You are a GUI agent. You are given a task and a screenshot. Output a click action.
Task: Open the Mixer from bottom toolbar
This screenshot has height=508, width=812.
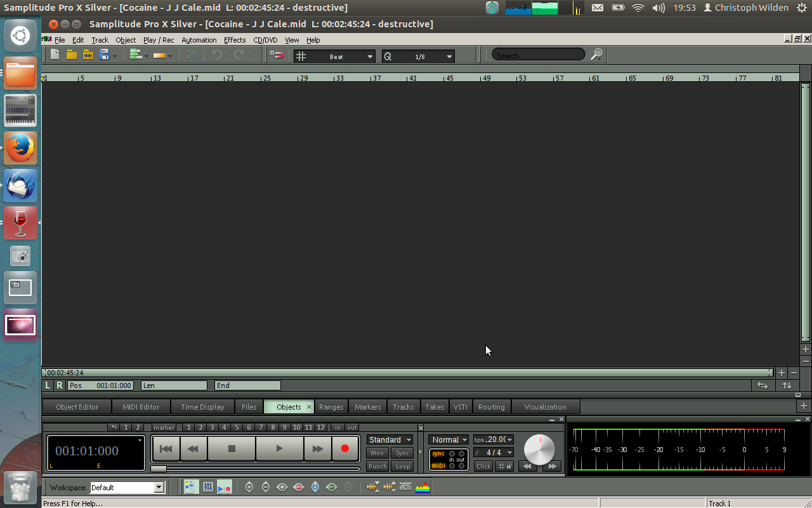tap(208, 487)
